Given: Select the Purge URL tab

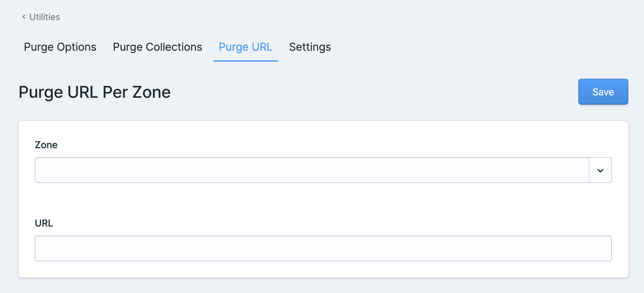Looking at the screenshot, I should coord(245,47).
